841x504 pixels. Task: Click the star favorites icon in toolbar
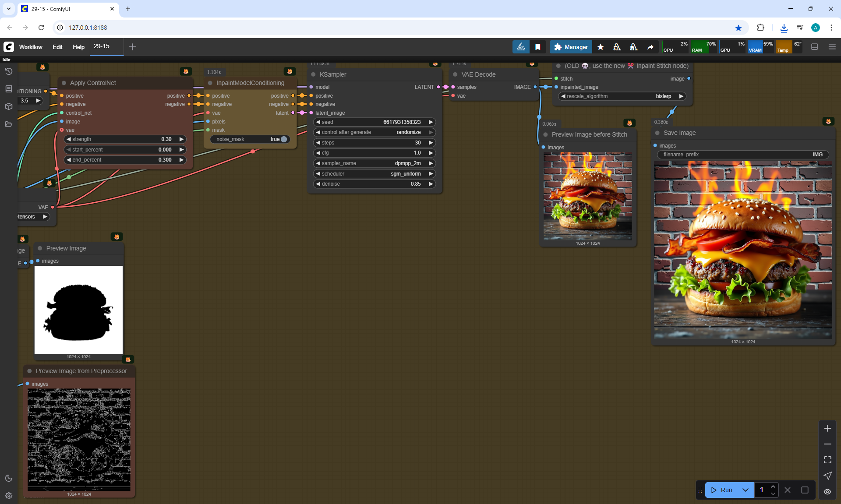[601, 47]
